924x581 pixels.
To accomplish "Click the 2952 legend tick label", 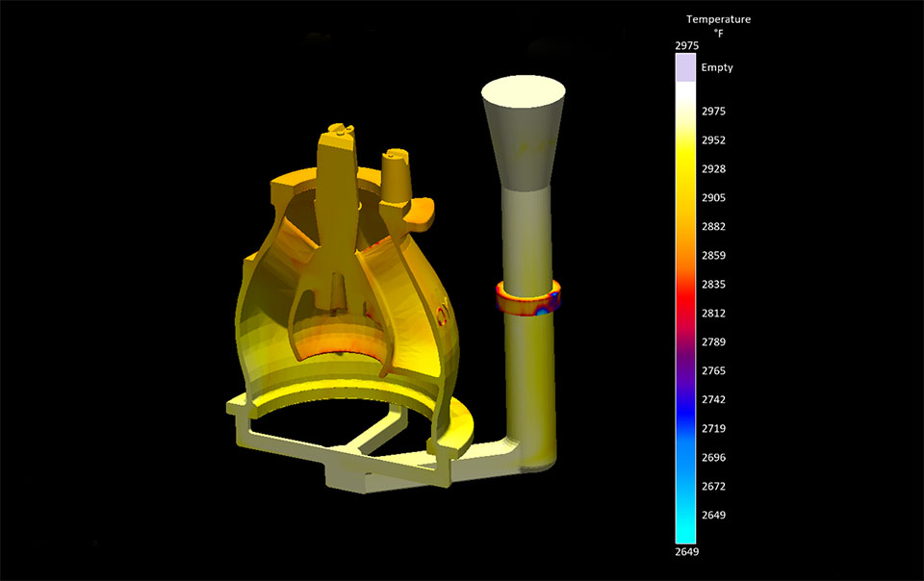I will point(713,140).
